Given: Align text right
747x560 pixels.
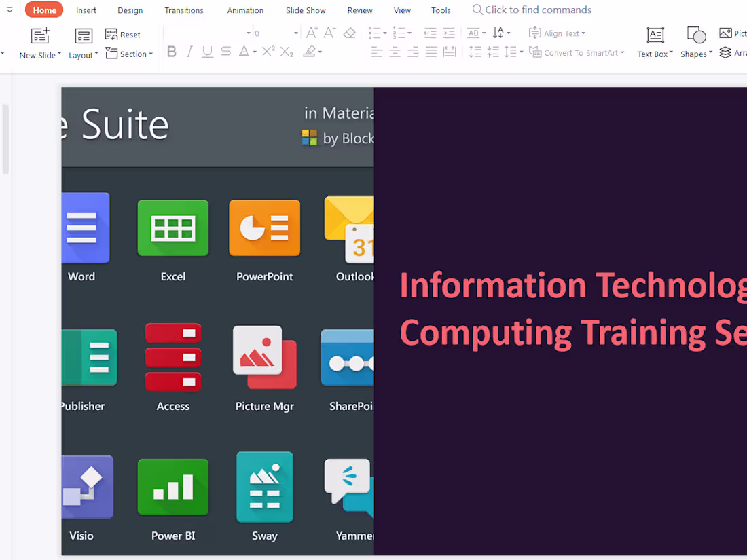Looking at the screenshot, I should pos(413,52).
